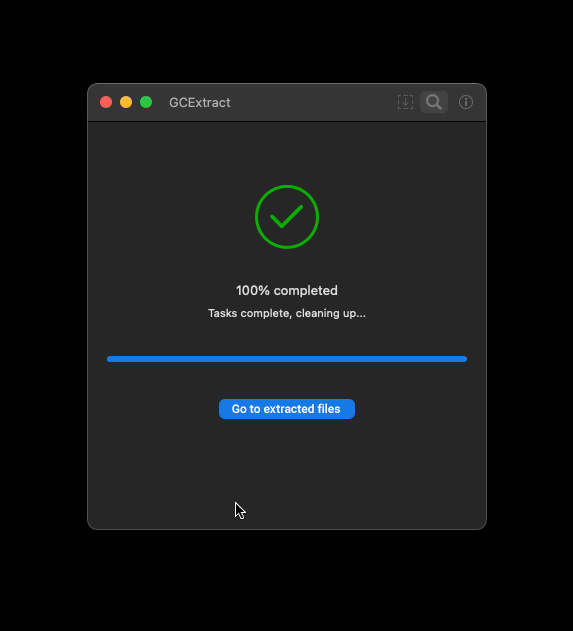This screenshot has height=631, width=573.
Task: Click the GCExtract window title text
Action: coord(200,103)
